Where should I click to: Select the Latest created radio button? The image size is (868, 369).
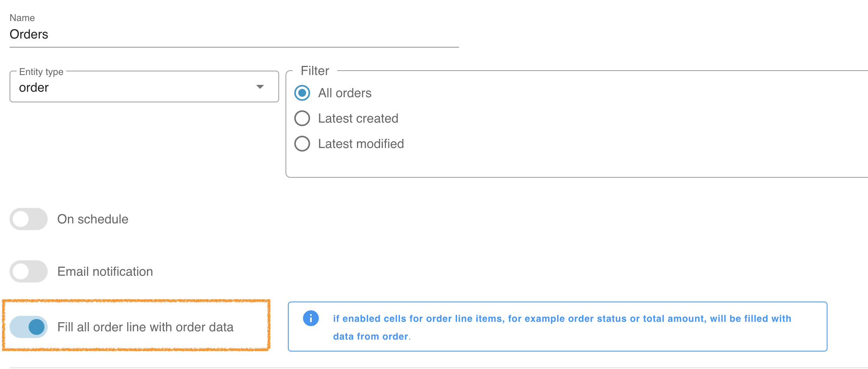tap(302, 118)
